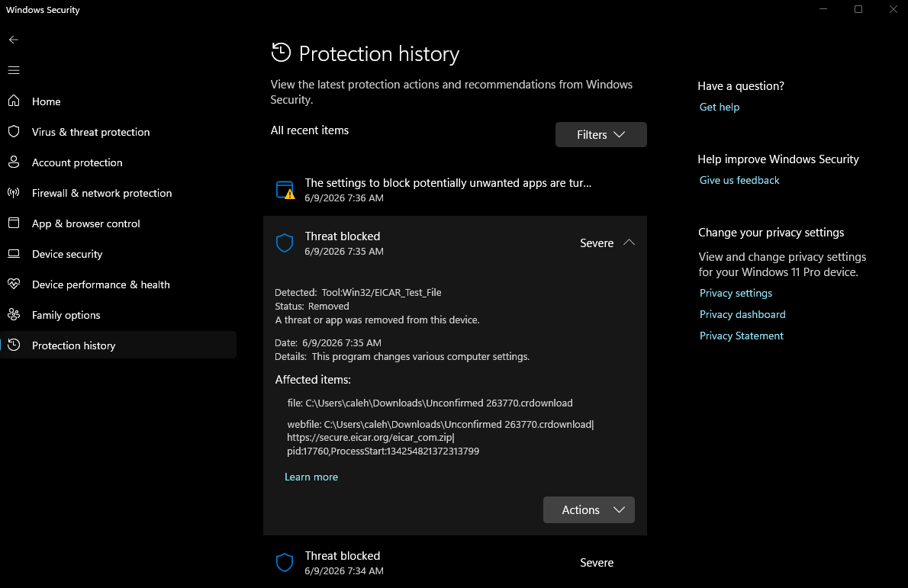Expand the potentially unwanted apps settings item
This screenshot has width=908, height=588.
(x=455, y=190)
